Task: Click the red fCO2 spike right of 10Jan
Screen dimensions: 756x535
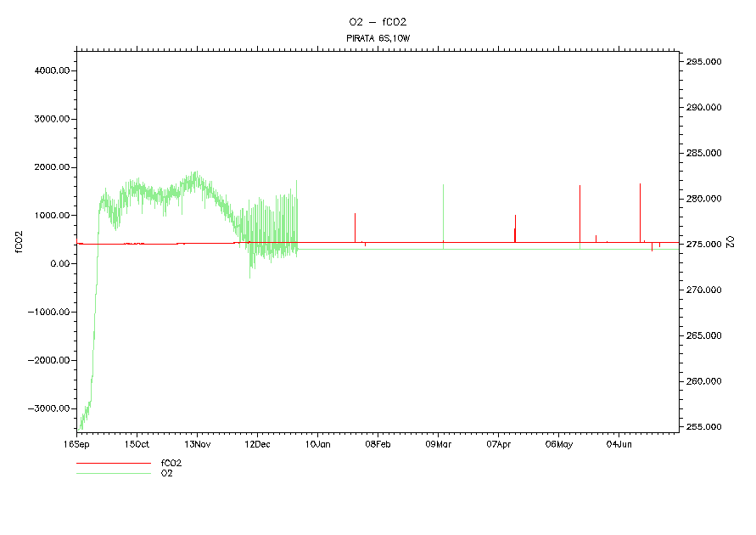Action: coord(355,227)
